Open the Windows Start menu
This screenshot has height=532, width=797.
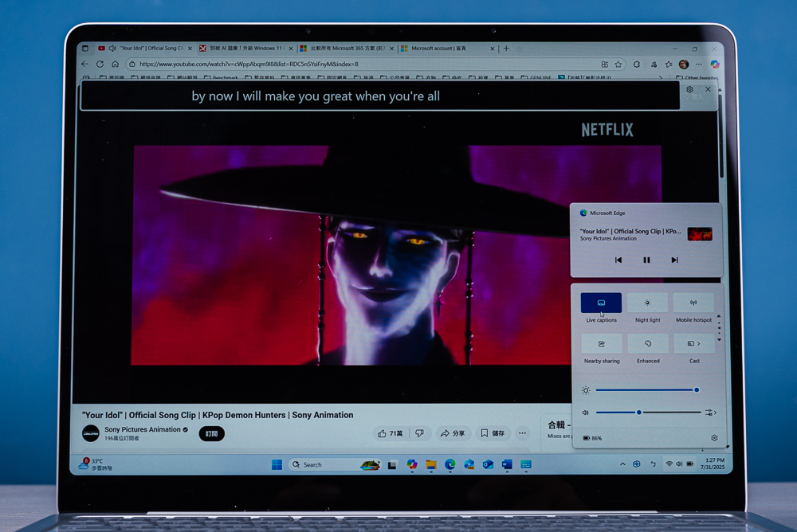277,465
